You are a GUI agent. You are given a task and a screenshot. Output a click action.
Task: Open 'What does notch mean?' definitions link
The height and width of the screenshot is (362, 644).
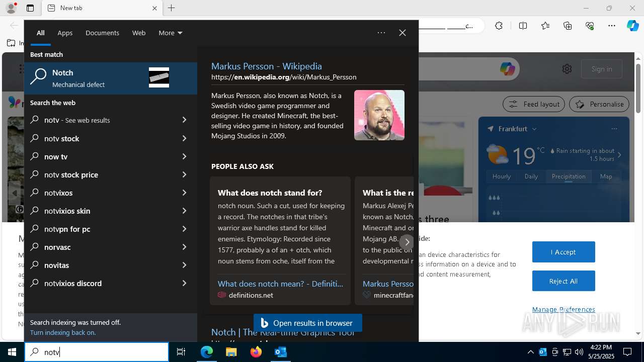click(x=280, y=284)
